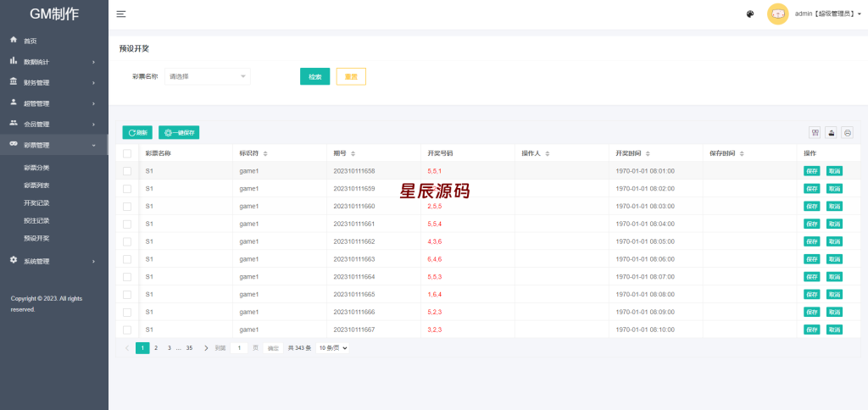Image resolution: width=868 pixels, height=410 pixels.
Task: Expand the 数据统计 menu chevron
Action: (93, 62)
